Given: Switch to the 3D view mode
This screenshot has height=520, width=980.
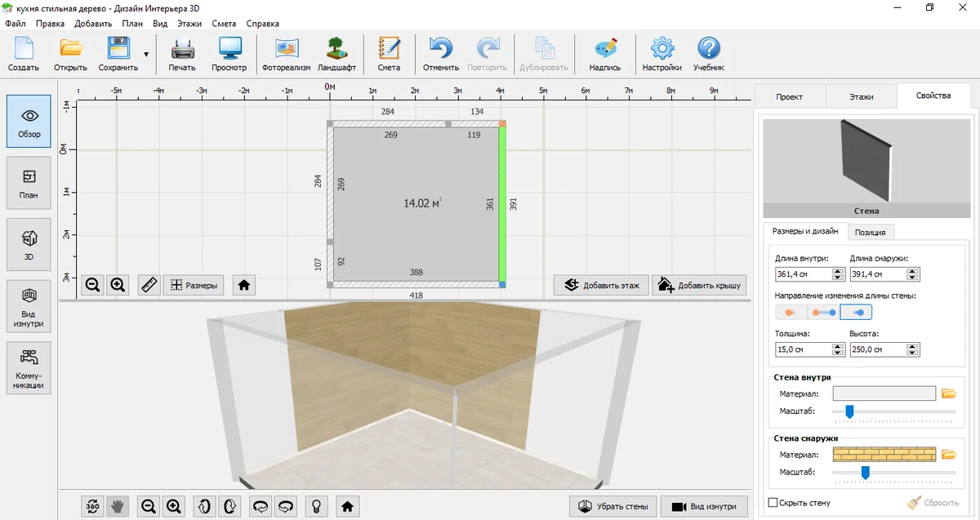Looking at the screenshot, I should coord(29,245).
